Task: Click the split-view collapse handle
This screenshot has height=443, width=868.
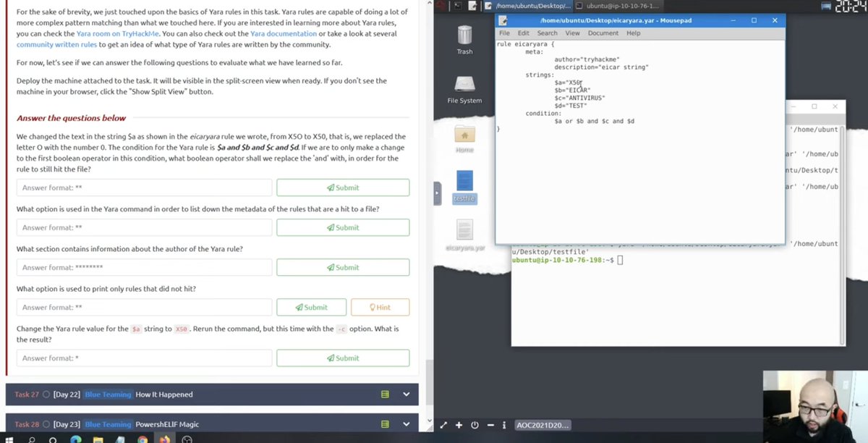Action: [x=437, y=193]
